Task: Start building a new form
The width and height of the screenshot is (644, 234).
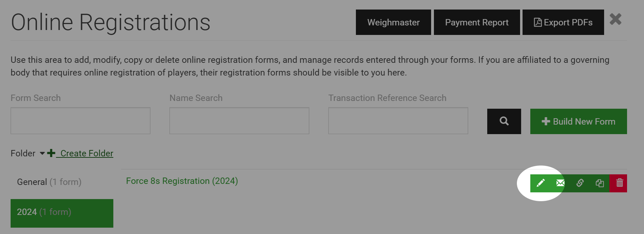Action: tap(578, 121)
